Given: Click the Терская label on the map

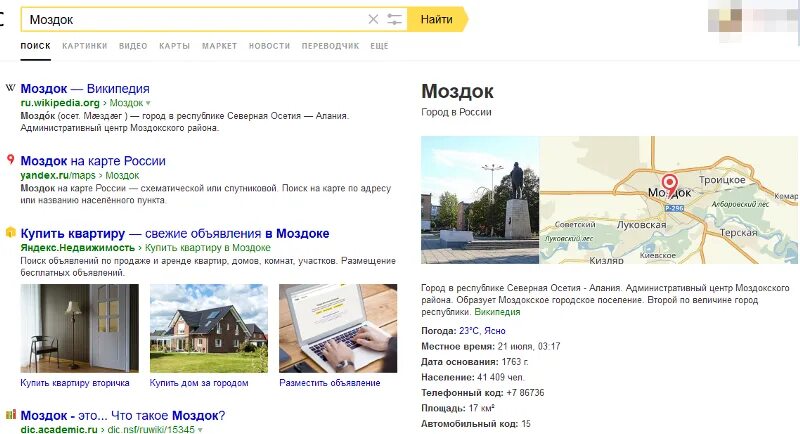Looking at the screenshot, I should [738, 233].
